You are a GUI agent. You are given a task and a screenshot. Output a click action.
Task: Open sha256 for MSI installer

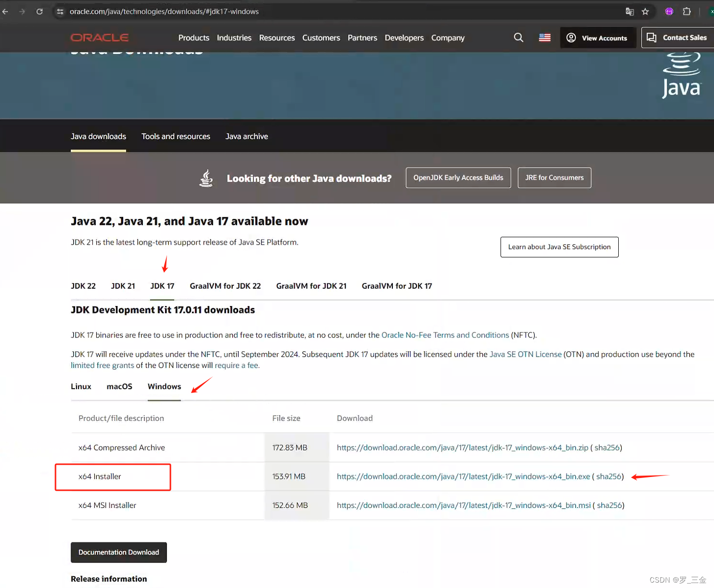click(609, 505)
